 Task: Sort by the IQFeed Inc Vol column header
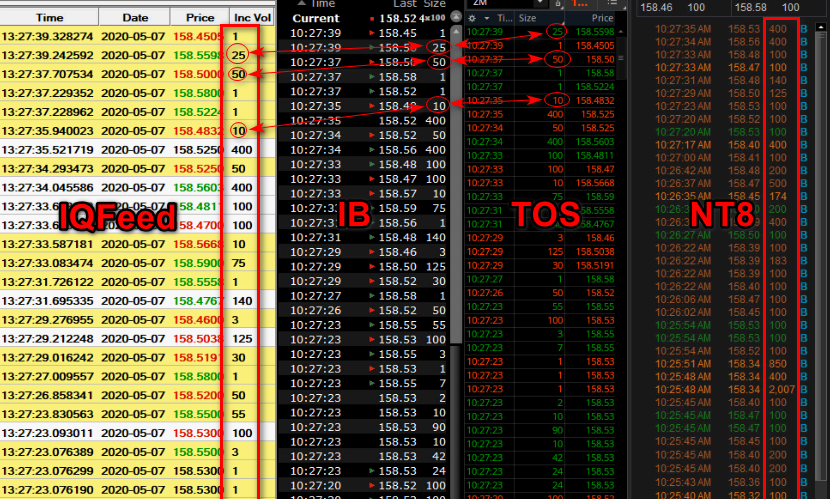252,17
